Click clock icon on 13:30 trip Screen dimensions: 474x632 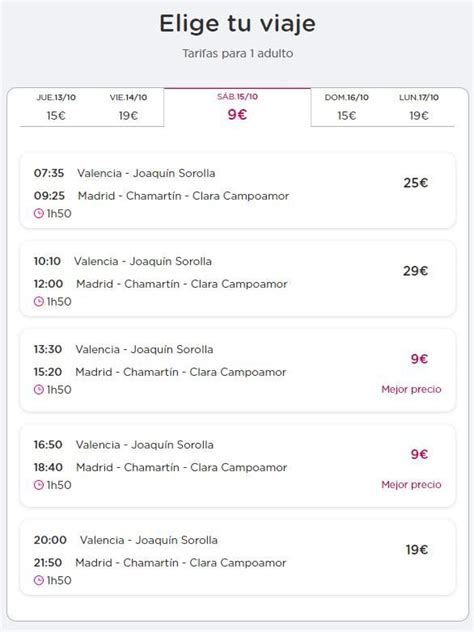pos(39,389)
